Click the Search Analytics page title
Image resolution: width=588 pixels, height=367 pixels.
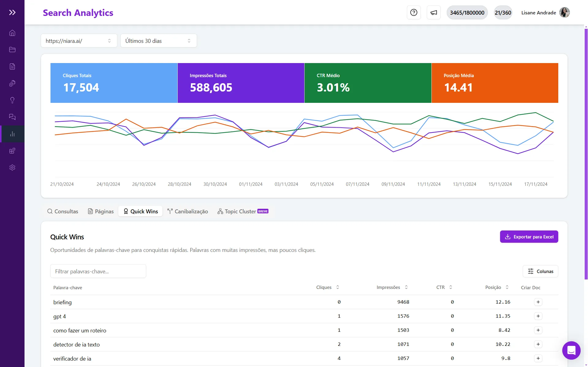point(78,13)
